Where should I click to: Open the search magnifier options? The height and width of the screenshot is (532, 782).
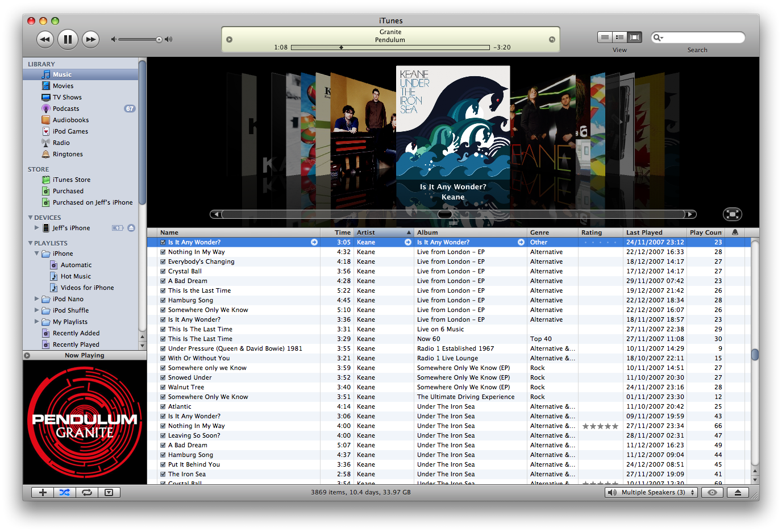coord(658,38)
